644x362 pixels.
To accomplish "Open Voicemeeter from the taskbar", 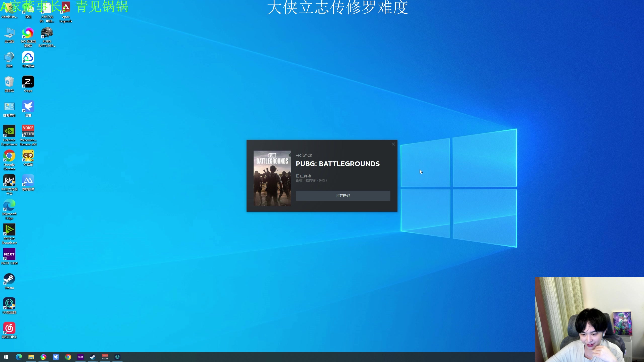I will [x=105, y=357].
